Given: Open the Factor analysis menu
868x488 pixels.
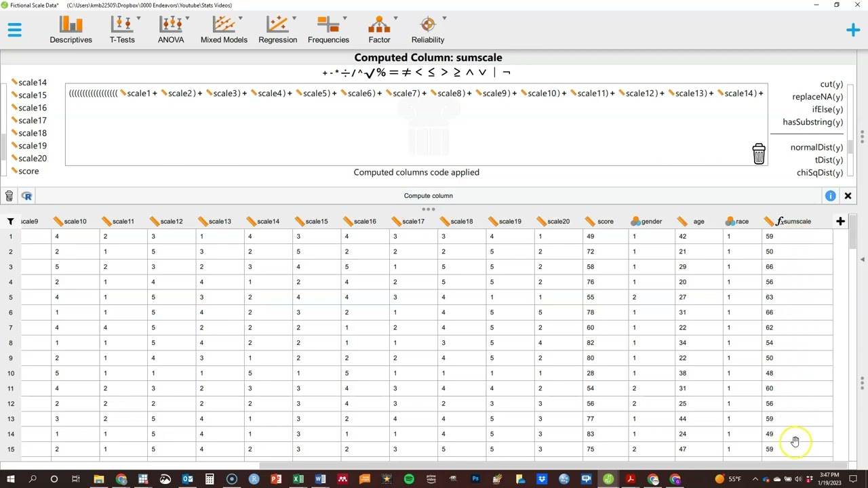Looking at the screenshot, I should coord(379,30).
